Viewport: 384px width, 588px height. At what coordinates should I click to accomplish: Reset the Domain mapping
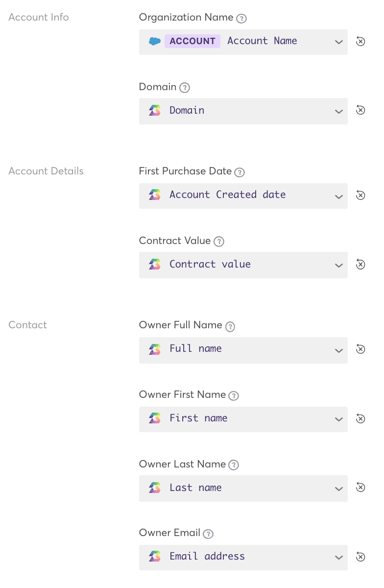[360, 111]
